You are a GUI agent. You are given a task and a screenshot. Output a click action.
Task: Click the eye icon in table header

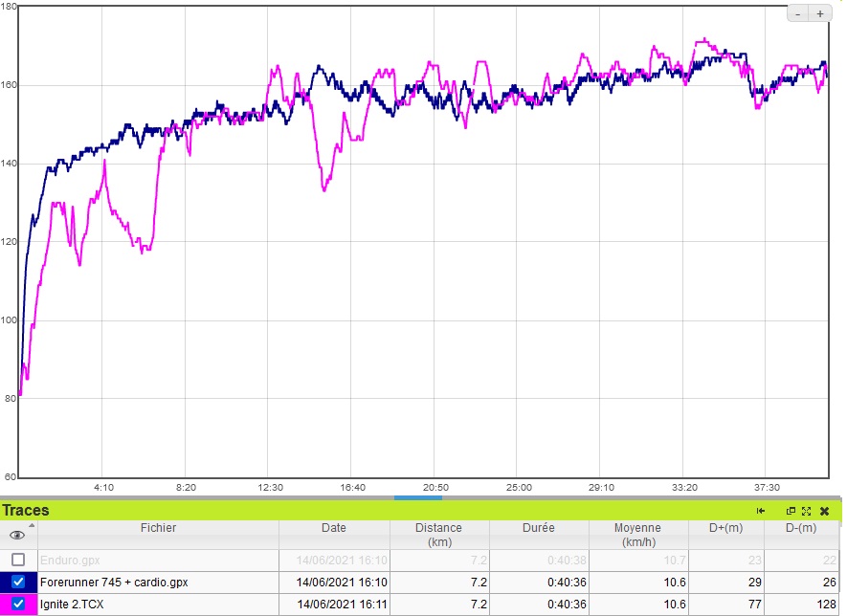[17, 535]
